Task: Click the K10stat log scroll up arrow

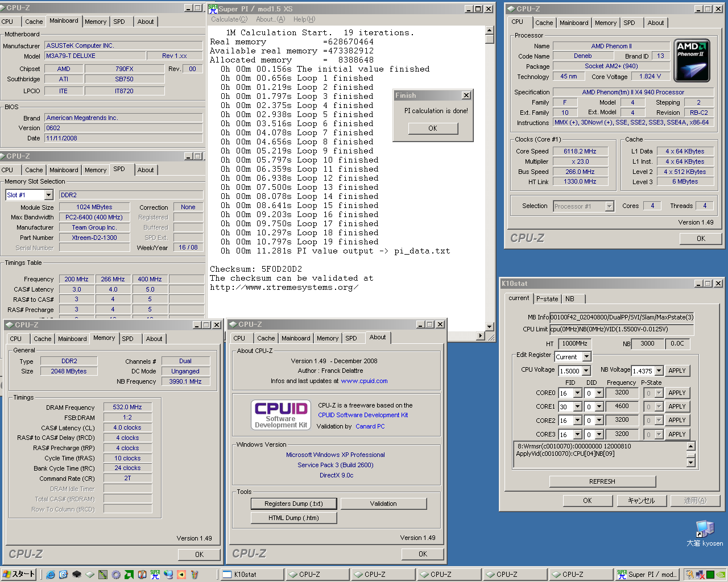Action: coord(690,446)
